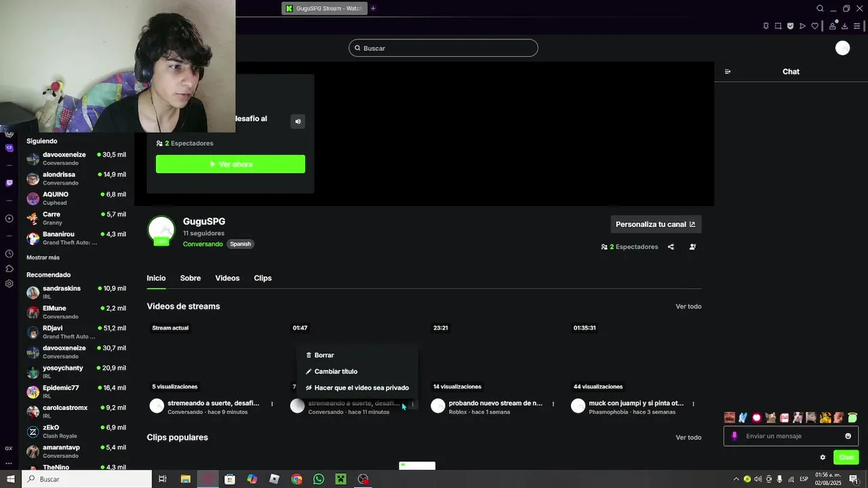This screenshot has height=488, width=868.
Task: Open RDjavi recommended channel
Action: click(76, 331)
